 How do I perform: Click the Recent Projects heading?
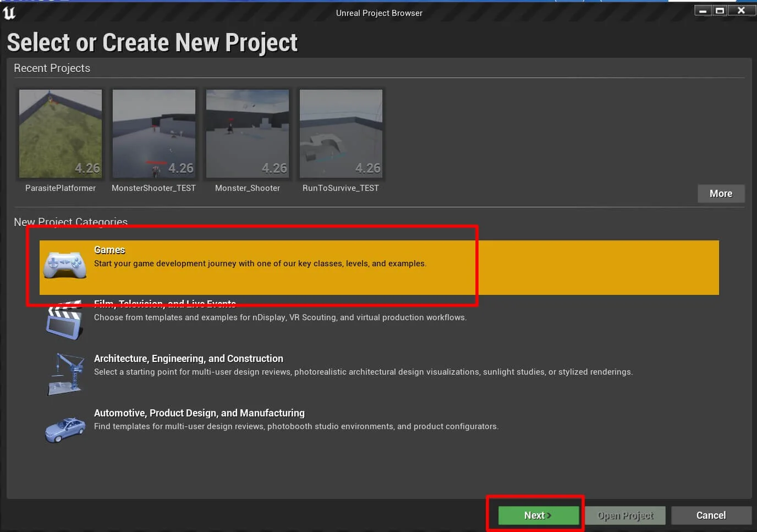point(52,68)
